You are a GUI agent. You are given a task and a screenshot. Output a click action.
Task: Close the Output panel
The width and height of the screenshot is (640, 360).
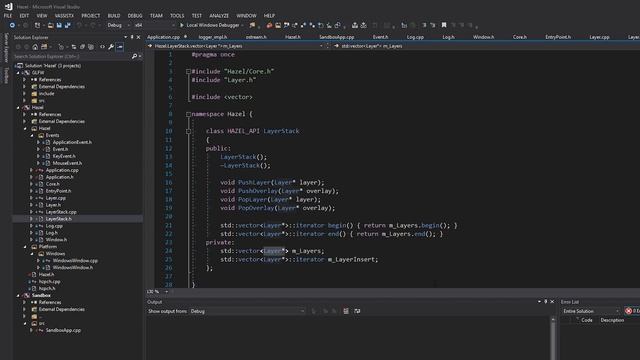[x=552, y=302]
